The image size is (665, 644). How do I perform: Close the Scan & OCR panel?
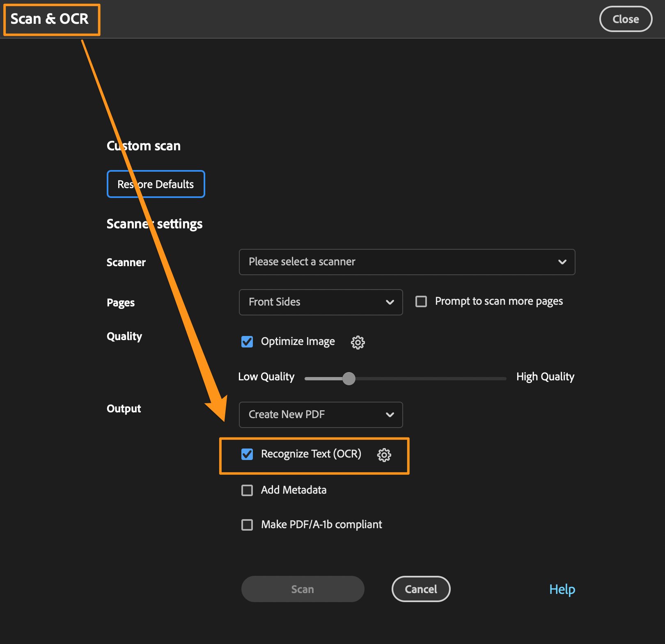click(x=625, y=19)
